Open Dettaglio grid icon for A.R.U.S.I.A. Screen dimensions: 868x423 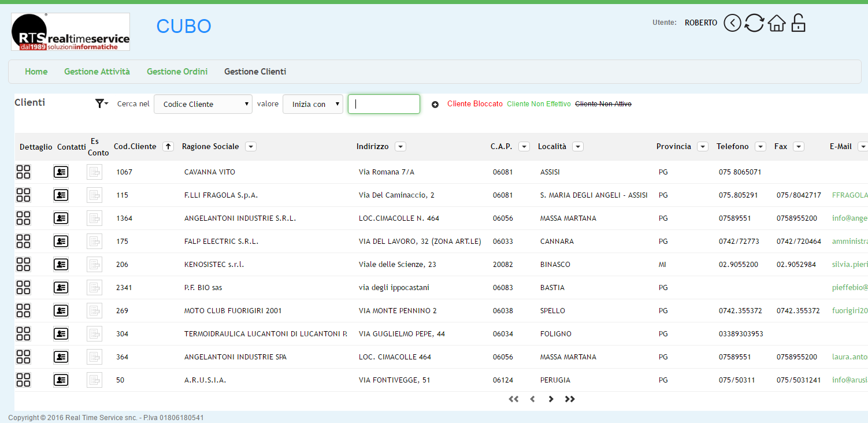coord(23,380)
